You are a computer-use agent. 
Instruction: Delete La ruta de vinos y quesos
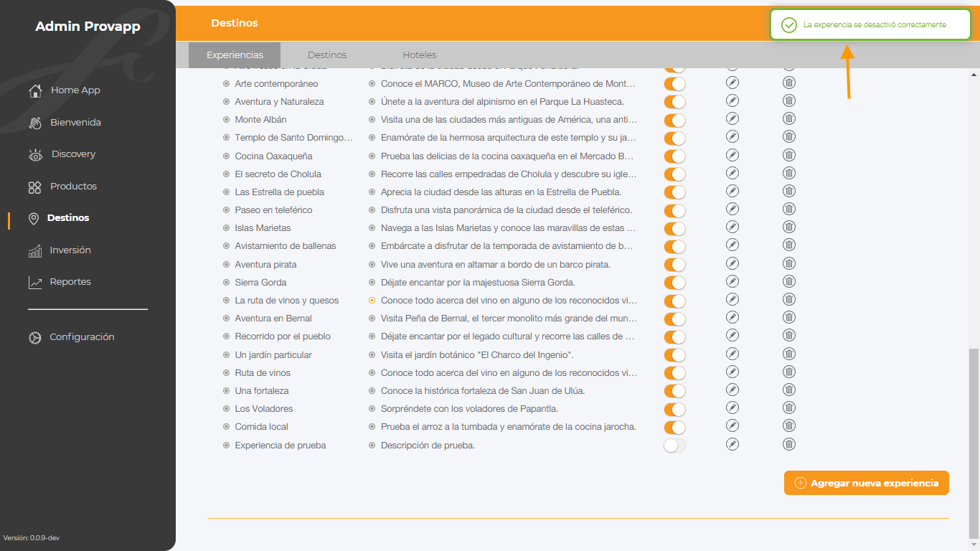789,299
